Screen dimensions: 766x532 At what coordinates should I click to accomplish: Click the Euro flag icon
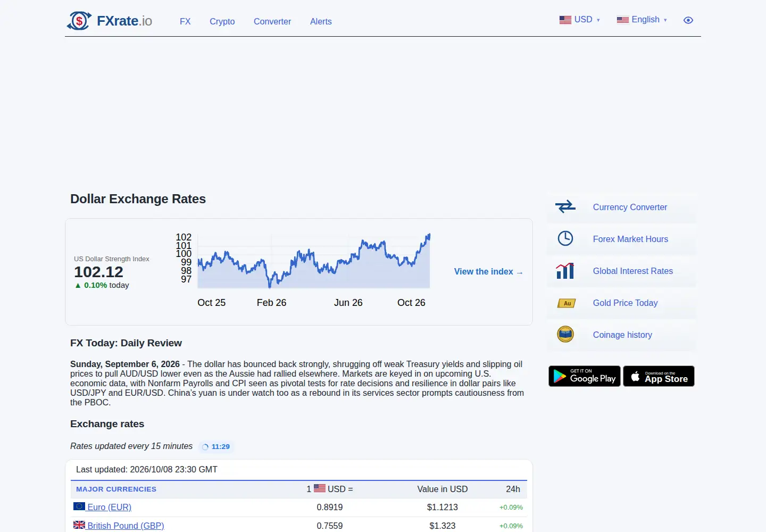pos(79,506)
